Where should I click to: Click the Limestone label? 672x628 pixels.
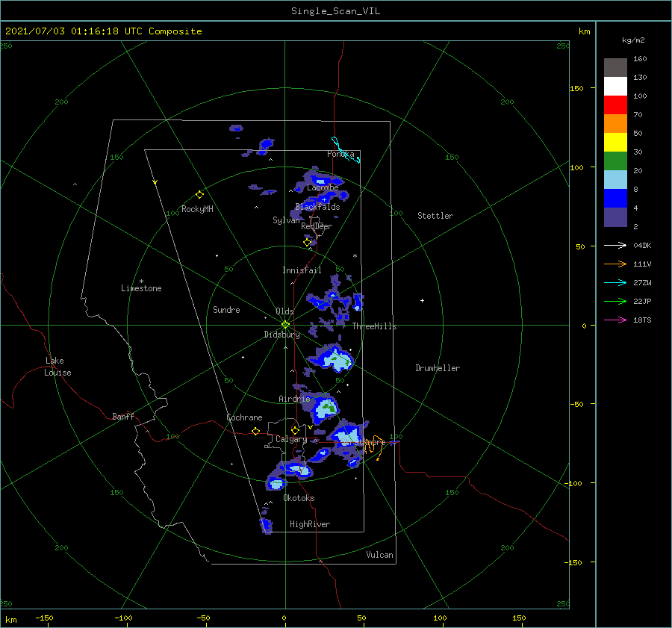point(141,288)
